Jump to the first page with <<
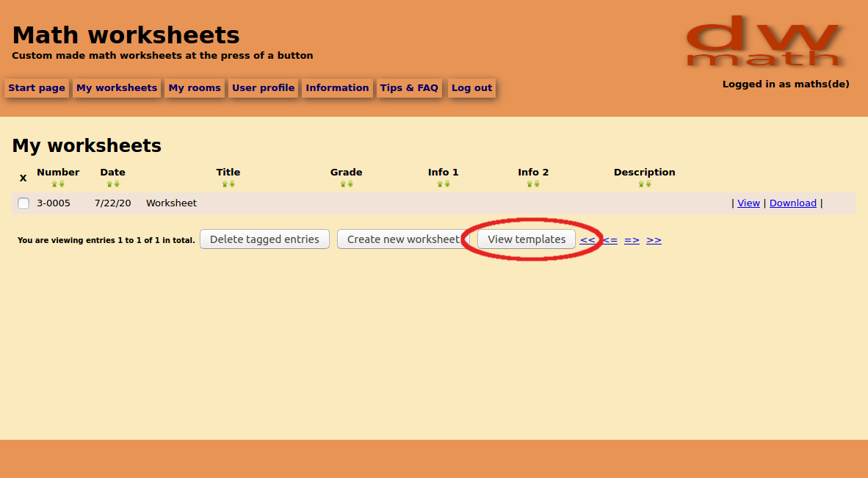 [587, 239]
